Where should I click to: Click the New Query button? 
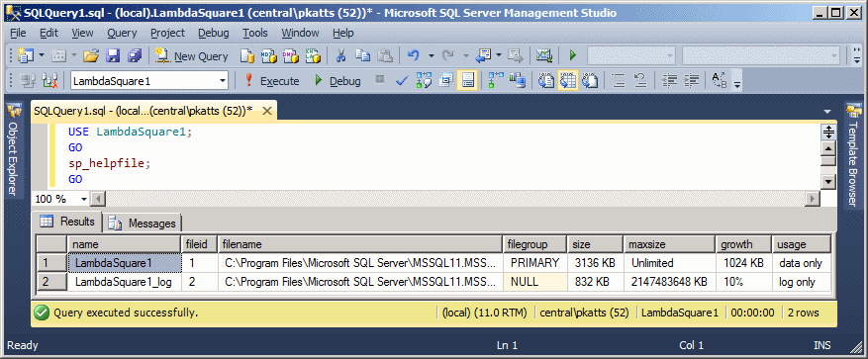[x=192, y=55]
